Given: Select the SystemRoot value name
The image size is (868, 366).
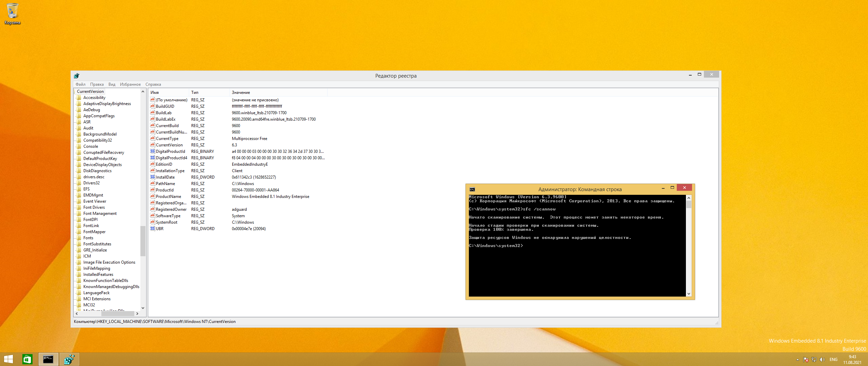Looking at the screenshot, I should [x=166, y=222].
